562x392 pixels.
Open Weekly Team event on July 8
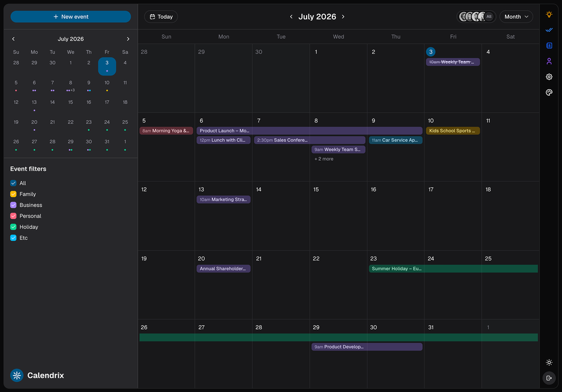pyautogui.click(x=338, y=150)
